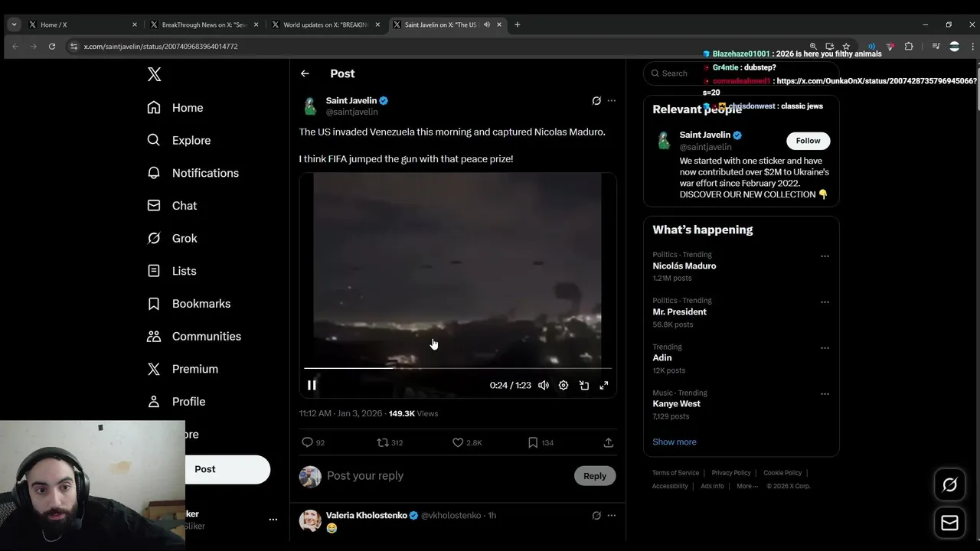Click Grok icon on Valeria's reply

[596, 516]
